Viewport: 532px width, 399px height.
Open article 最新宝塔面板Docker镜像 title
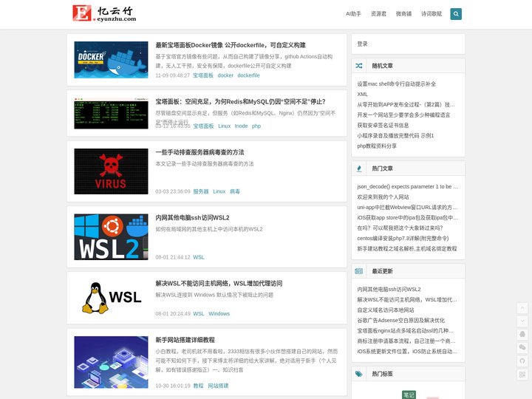[231, 45]
